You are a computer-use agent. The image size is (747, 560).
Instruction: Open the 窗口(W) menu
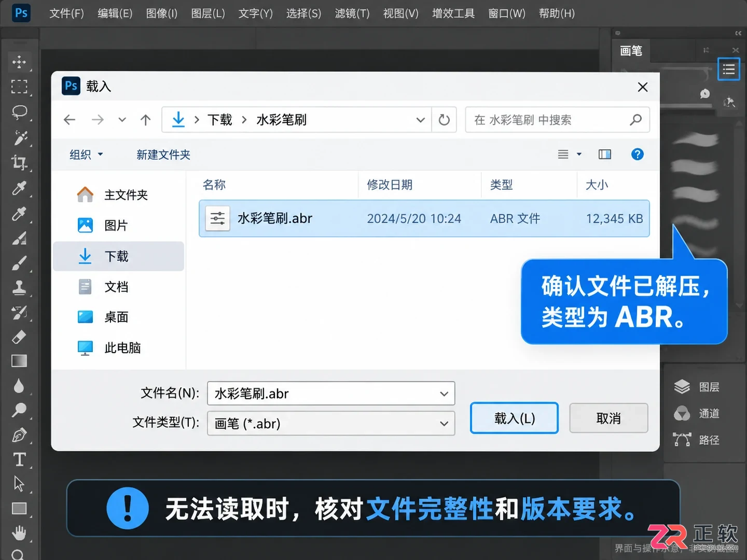pos(507,13)
